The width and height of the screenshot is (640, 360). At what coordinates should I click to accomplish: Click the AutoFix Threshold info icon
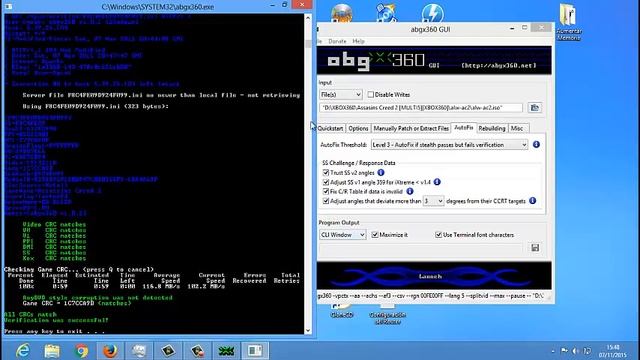pos(536,144)
